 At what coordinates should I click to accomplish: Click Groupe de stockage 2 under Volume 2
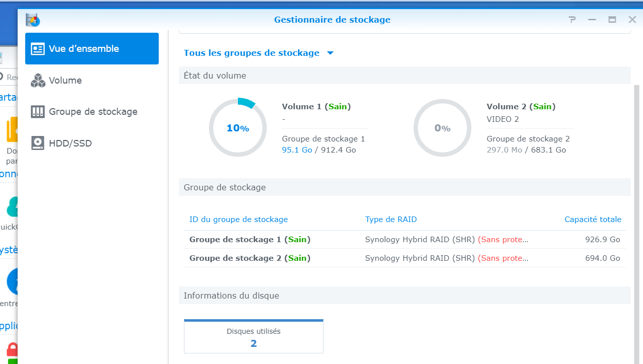coord(528,139)
